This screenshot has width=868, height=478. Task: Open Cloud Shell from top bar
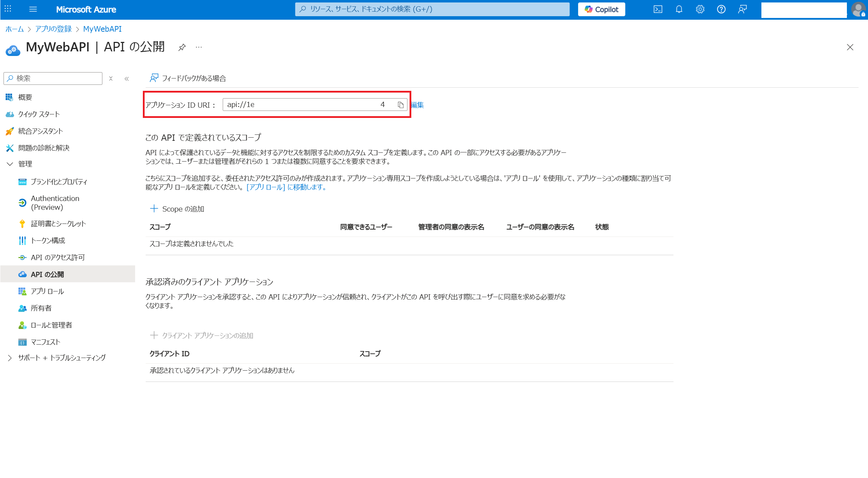(658, 10)
